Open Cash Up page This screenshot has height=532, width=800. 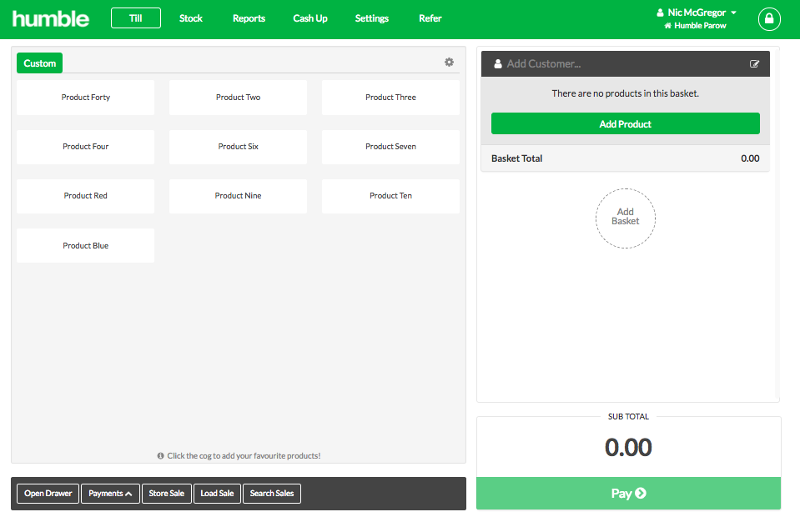click(x=310, y=18)
